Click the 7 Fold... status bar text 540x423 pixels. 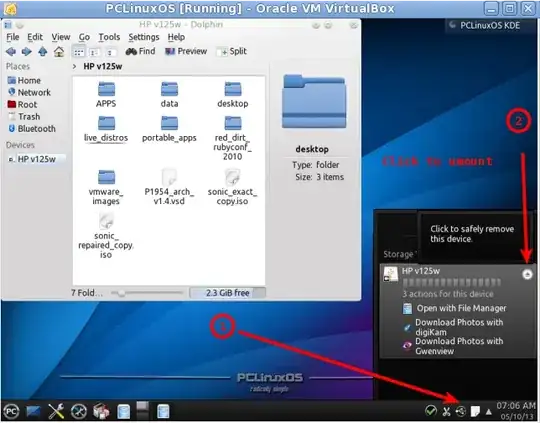click(x=86, y=293)
